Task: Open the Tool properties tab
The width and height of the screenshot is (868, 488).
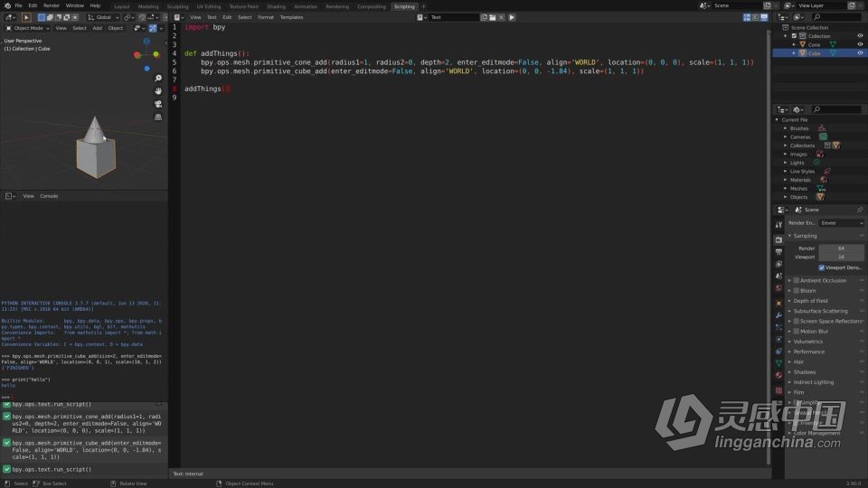Action: [778, 225]
